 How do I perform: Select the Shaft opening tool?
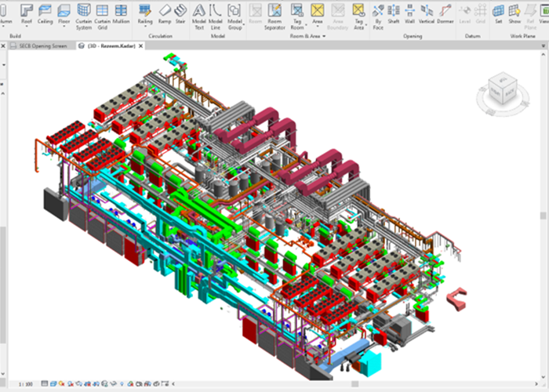coord(394,14)
